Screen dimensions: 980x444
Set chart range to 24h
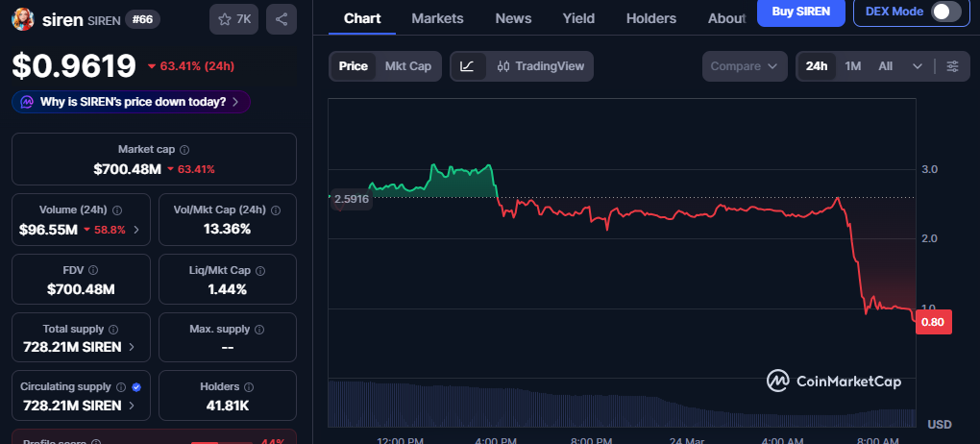(x=817, y=66)
